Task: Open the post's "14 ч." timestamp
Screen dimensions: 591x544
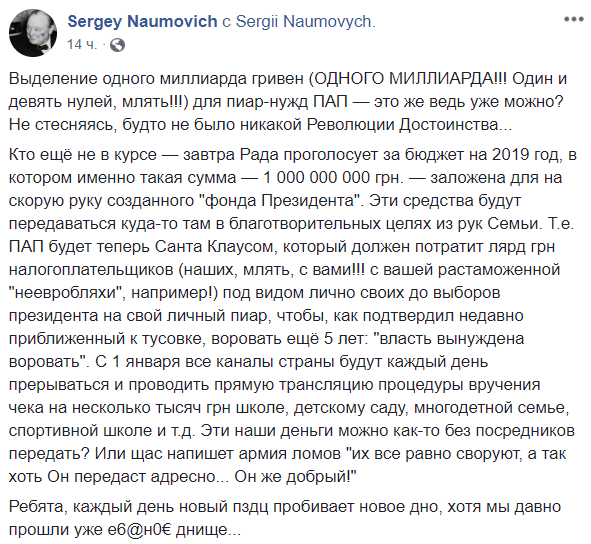Action: pyautogui.click(x=81, y=45)
